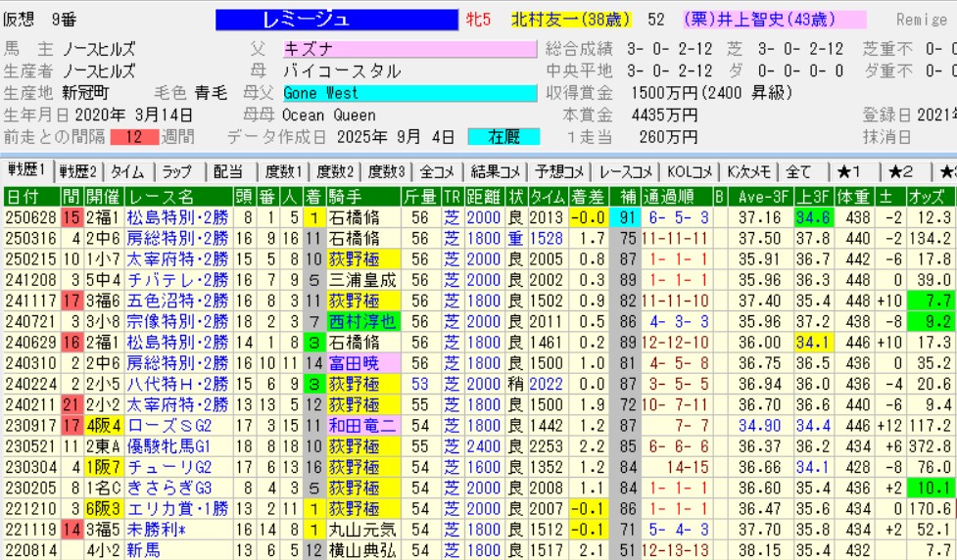
Task: Click jockey 北村友一 in the header
Action: 570,20
